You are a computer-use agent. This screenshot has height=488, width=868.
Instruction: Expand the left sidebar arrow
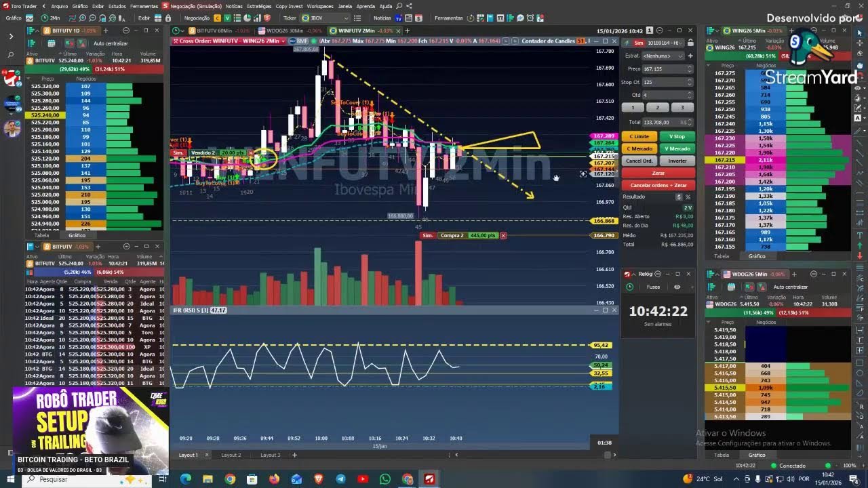click(x=12, y=37)
